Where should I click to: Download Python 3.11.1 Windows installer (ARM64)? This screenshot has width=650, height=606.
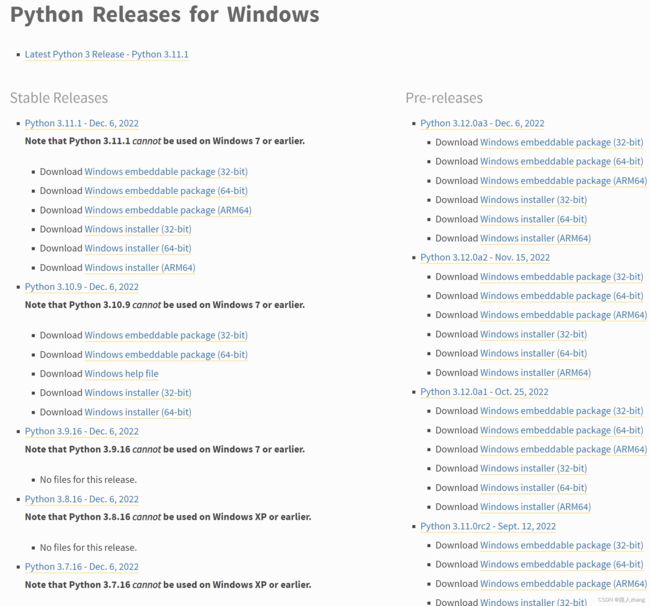coord(140,268)
